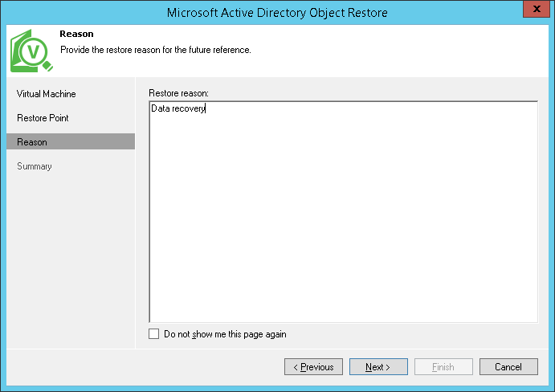Select the Reason step in sidebar
Image resolution: width=555 pixels, height=392 pixels.
[x=32, y=142]
